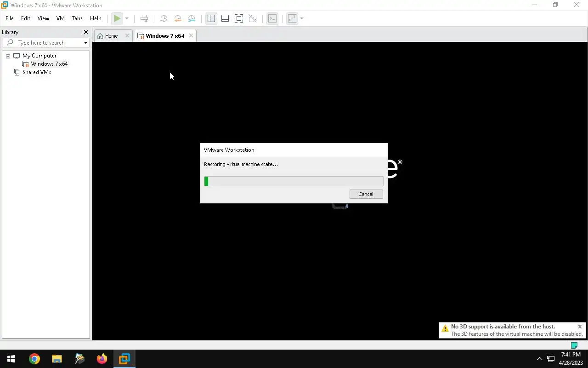This screenshot has height=368, width=588.
Task: Click the Send Ctrl+Alt+Del toolbar icon
Action: tap(144, 18)
